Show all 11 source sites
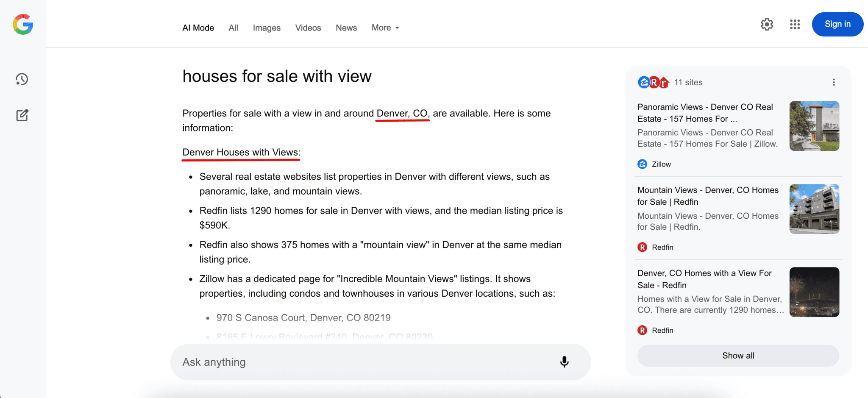The width and height of the screenshot is (868, 398). point(738,356)
